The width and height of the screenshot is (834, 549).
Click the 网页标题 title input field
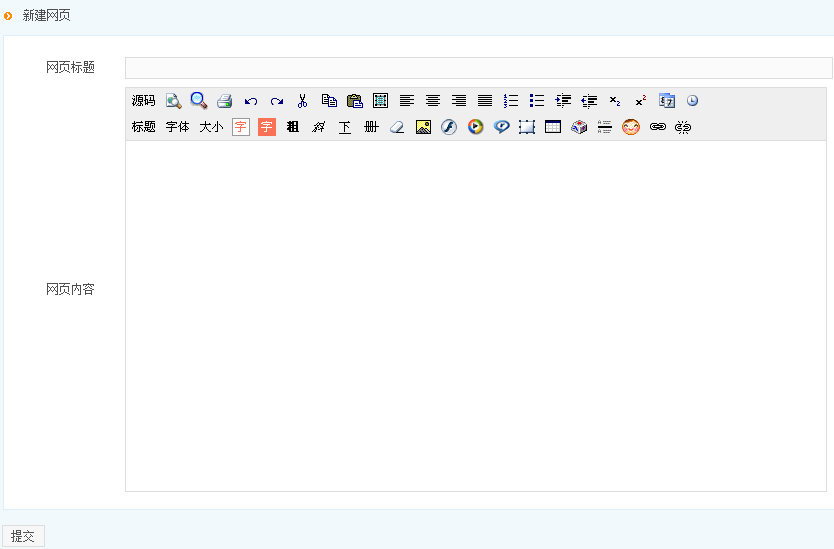(x=478, y=68)
